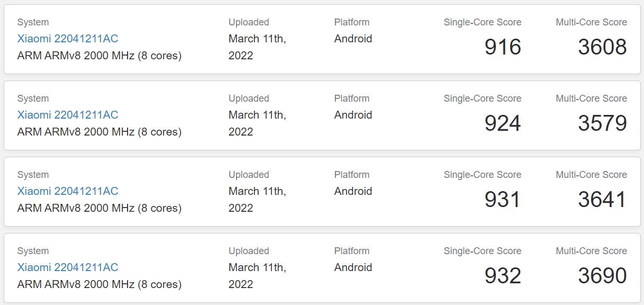This screenshot has width=644, height=305.
Task: Click the Android platform text in the 3641 result
Action: (x=353, y=191)
